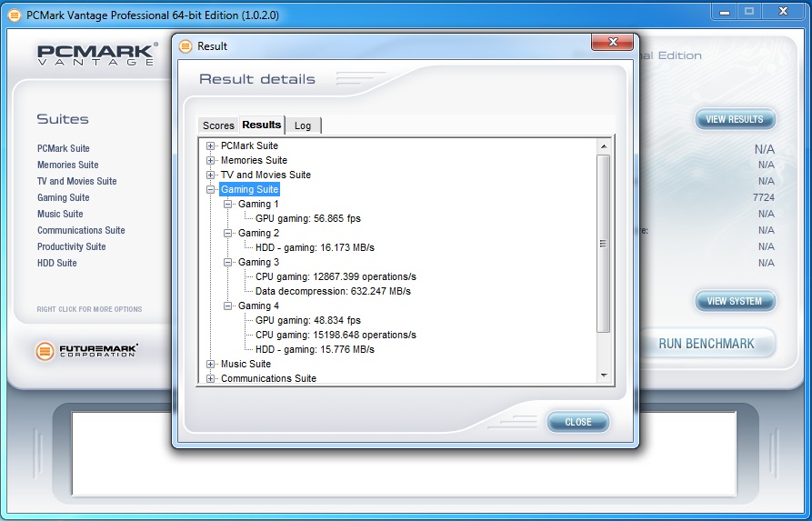
Task: Select Memories Suite in Suites sidebar
Action: click(67, 165)
